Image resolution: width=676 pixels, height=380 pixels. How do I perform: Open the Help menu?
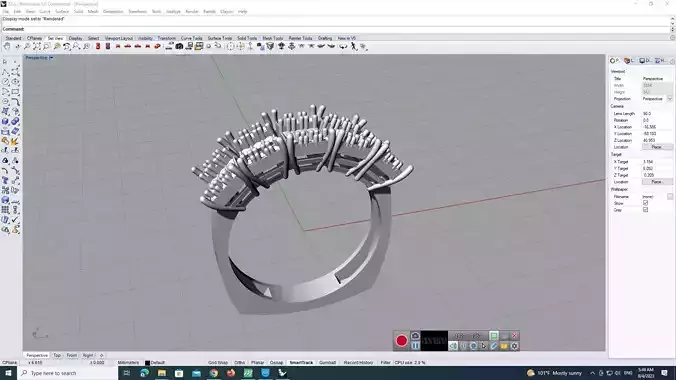(x=242, y=12)
